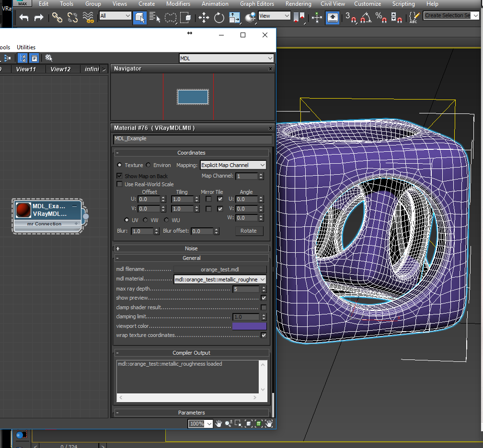Activate the Select and Link tool

coord(57,18)
